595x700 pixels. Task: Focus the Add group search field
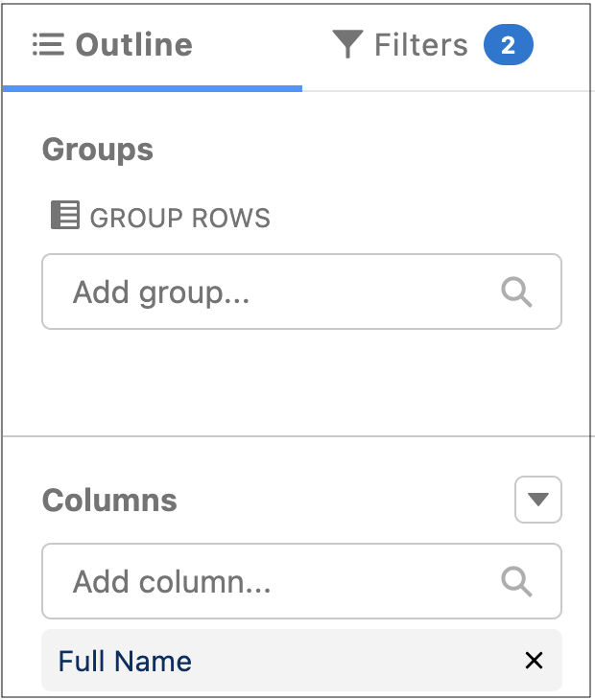tap(301, 292)
